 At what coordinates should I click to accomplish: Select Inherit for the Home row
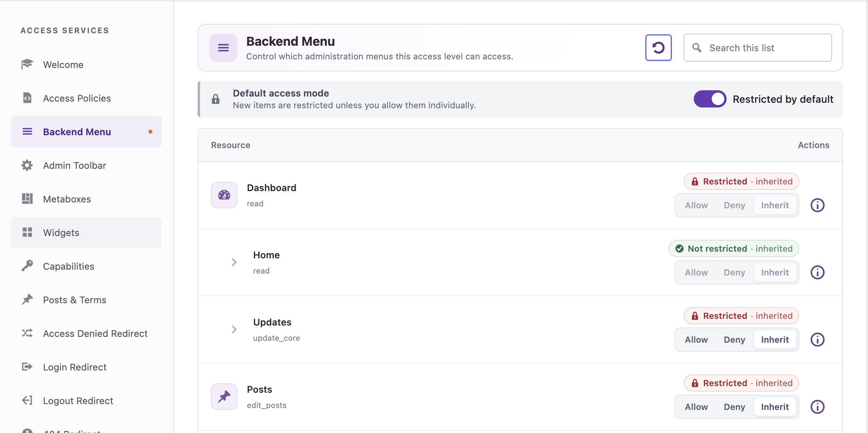775,272
